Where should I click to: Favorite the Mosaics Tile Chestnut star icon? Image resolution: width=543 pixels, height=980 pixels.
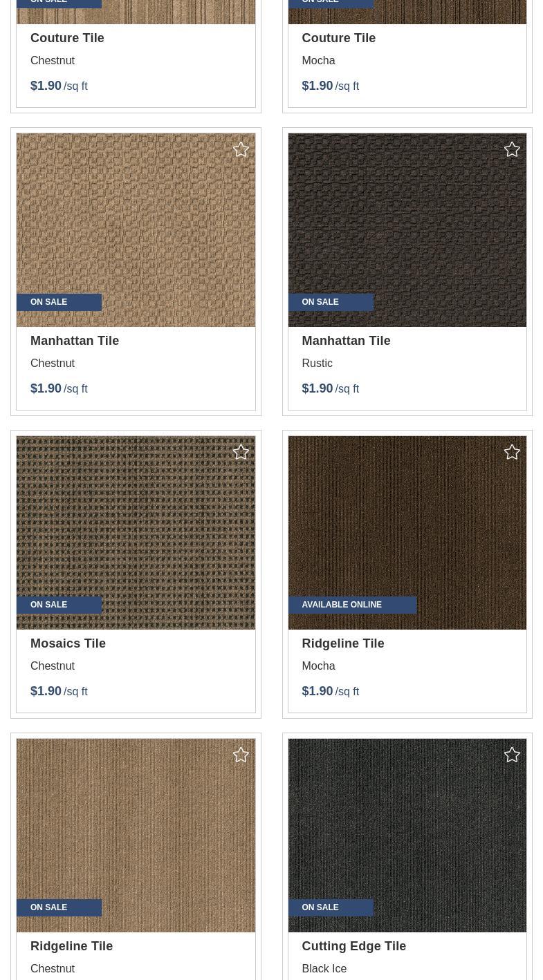coord(241,452)
